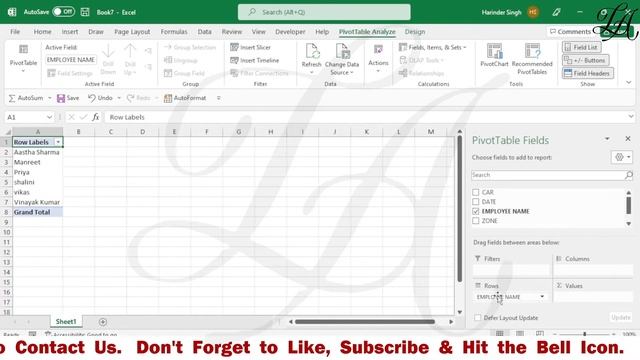This screenshot has width=640, height=360.
Task: Open Change Data Source
Action: pos(342,59)
